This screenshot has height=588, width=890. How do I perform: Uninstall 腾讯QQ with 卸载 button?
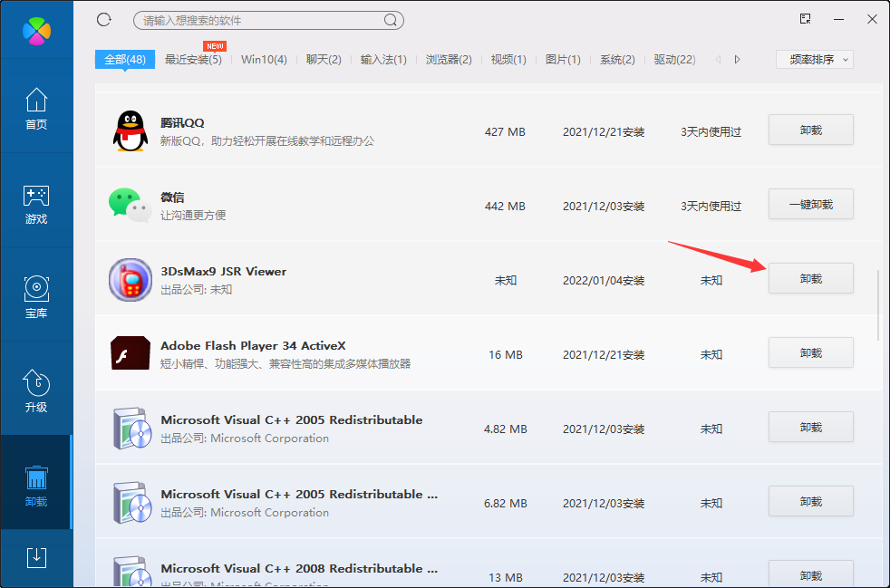pos(811,130)
